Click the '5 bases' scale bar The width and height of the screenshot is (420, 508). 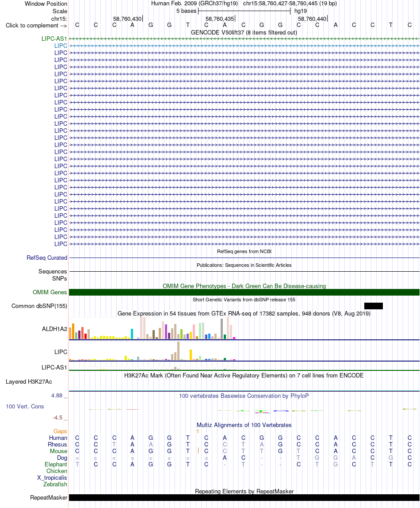click(x=244, y=11)
